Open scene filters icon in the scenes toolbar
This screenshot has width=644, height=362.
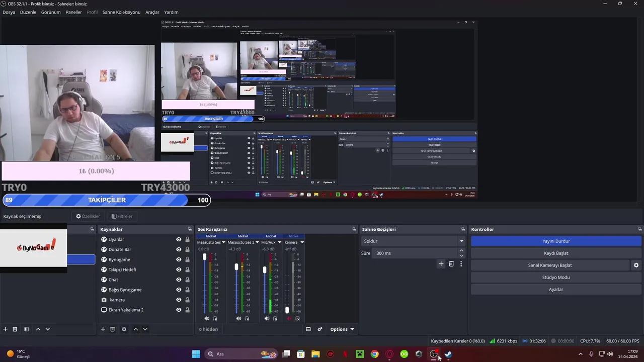point(26,329)
